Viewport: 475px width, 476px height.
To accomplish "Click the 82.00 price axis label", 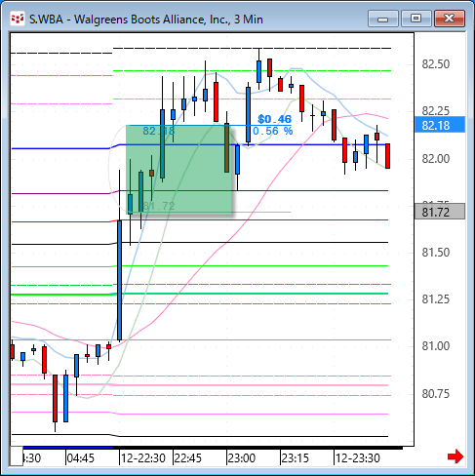I will tap(436, 159).
